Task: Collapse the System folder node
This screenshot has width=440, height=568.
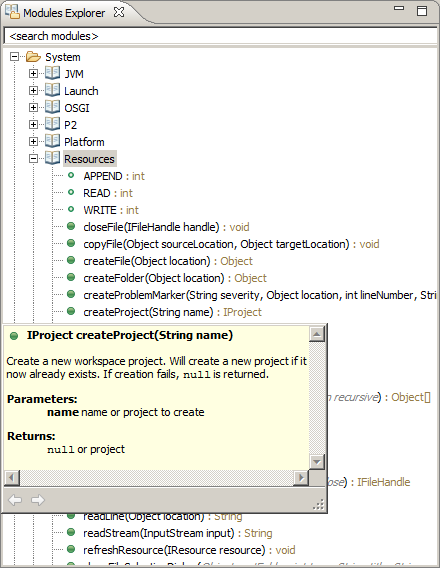Action: tap(14, 57)
